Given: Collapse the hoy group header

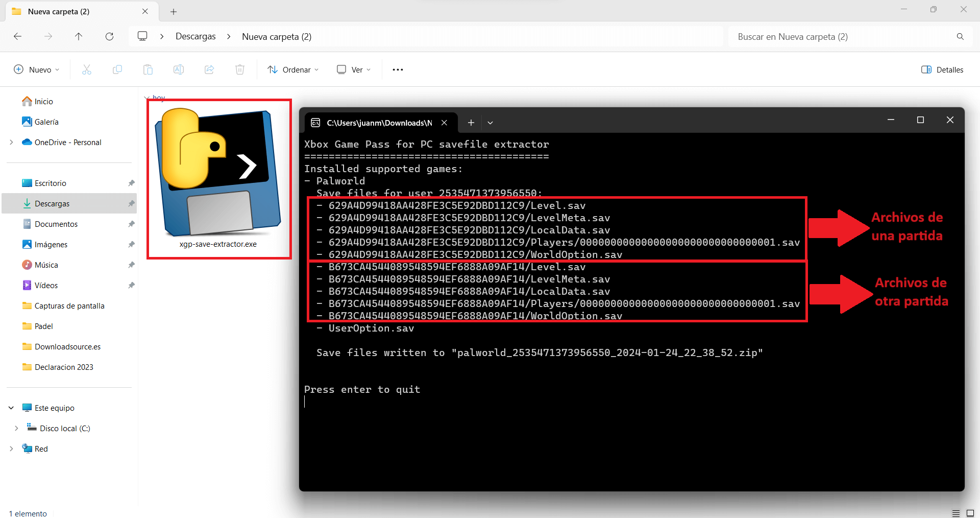Looking at the screenshot, I should [147, 98].
